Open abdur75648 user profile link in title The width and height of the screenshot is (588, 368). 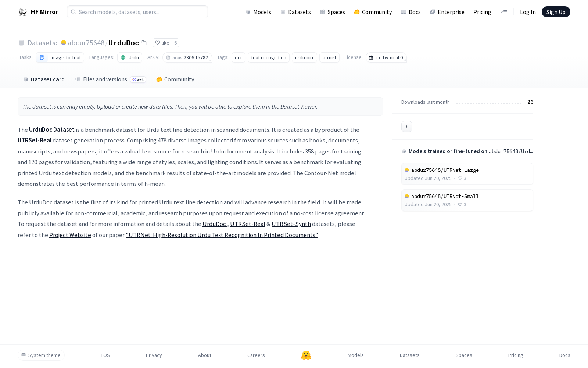click(86, 43)
